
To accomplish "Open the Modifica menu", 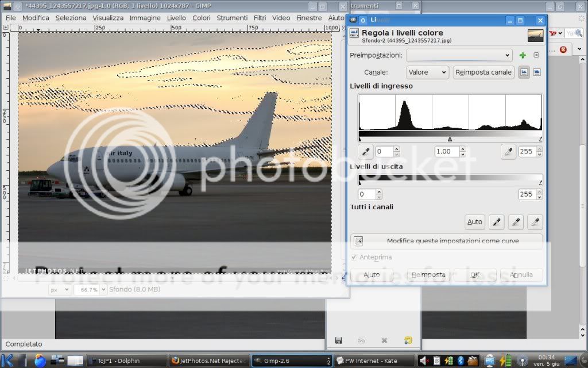I will [36, 18].
